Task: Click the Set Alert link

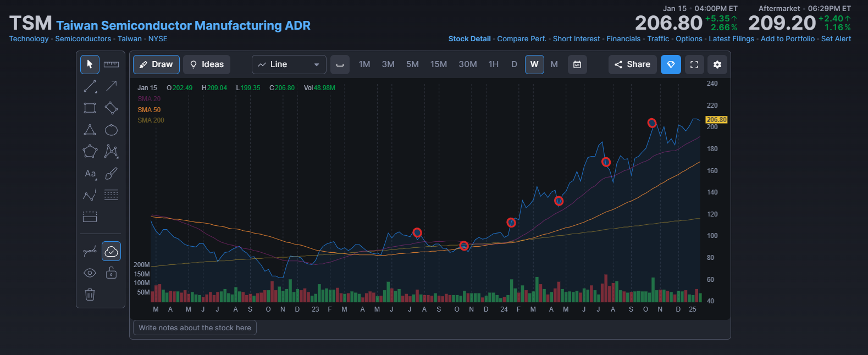Action: pos(836,39)
